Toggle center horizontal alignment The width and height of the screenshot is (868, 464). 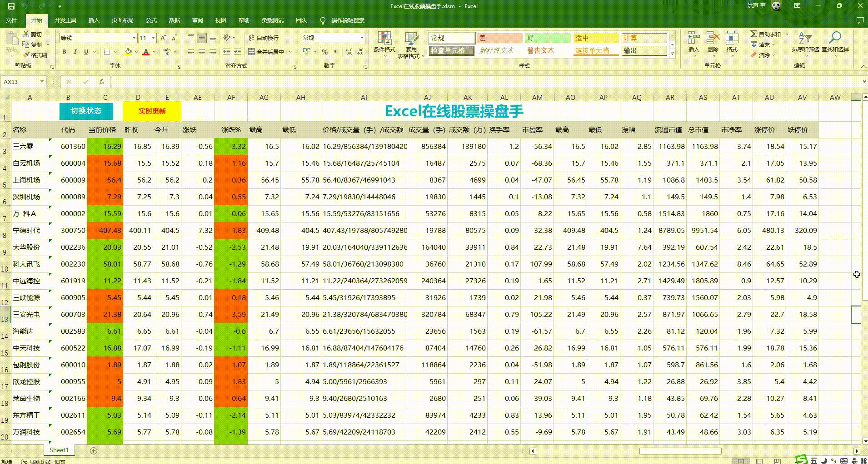click(202, 52)
